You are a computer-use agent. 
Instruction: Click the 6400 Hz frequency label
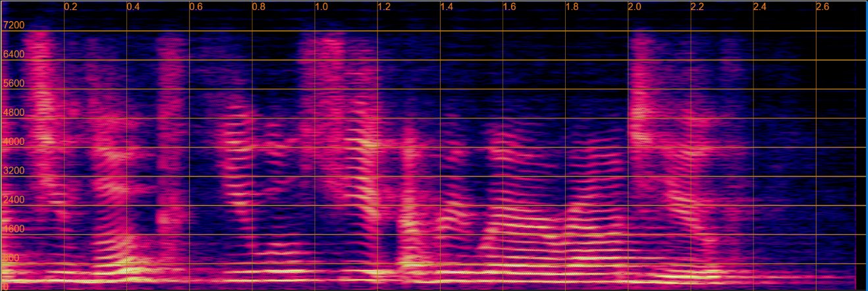point(14,54)
